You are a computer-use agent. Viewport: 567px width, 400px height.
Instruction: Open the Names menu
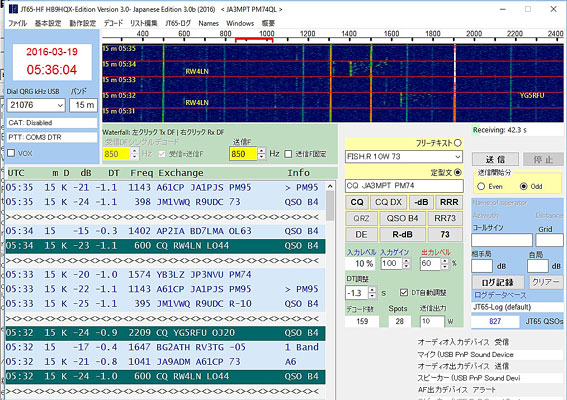click(x=208, y=24)
